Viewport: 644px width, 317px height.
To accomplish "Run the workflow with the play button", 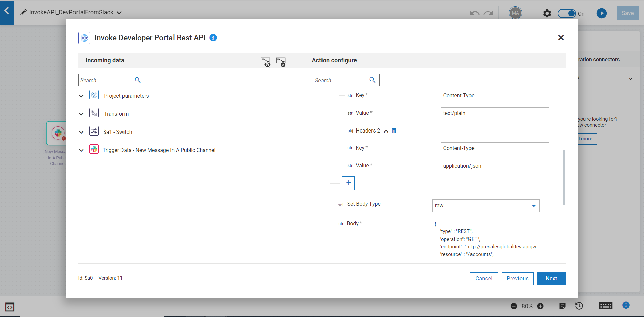I will tap(601, 13).
